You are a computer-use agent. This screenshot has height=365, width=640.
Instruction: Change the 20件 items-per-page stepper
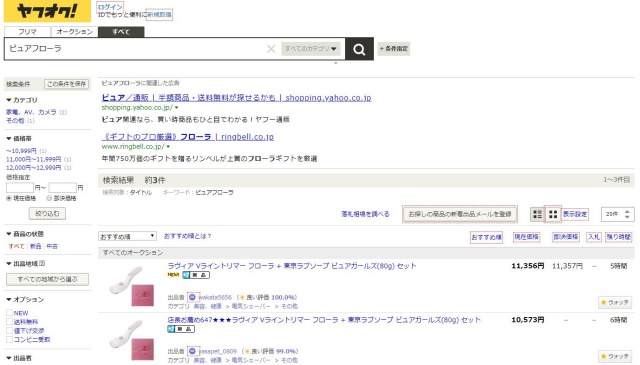618,214
